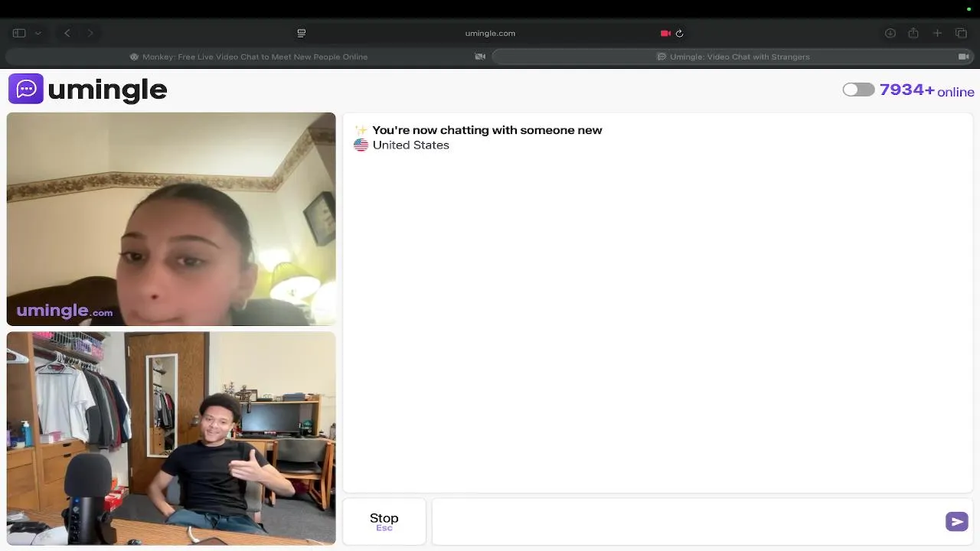Click the camera icon on the Monkey tab
980x551 pixels.
[480, 57]
